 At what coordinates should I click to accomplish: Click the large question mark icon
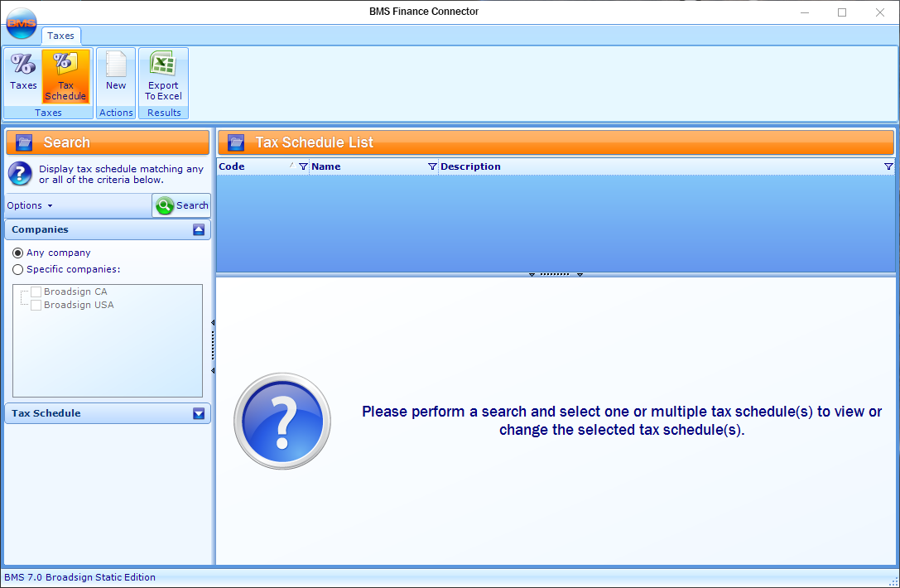coord(282,421)
